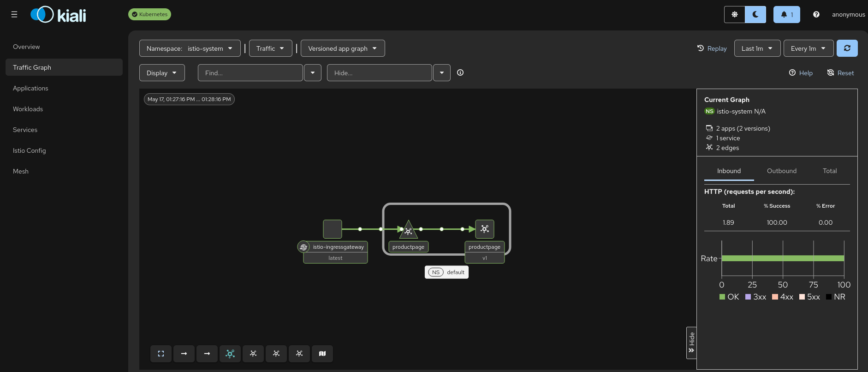The image size is (868, 372).
Task: Click the '1.89' total rate value
Action: (x=728, y=222)
